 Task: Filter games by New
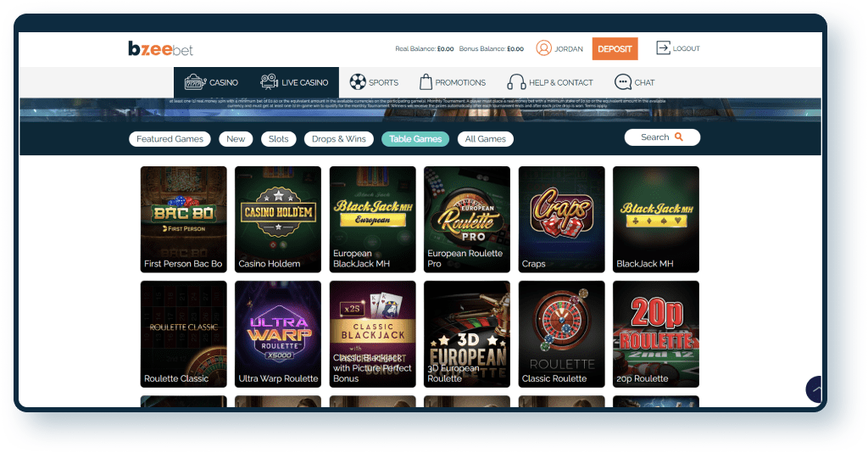point(236,139)
